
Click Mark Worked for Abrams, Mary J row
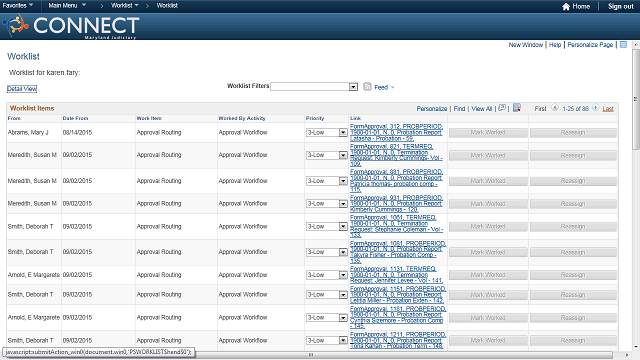(488, 133)
